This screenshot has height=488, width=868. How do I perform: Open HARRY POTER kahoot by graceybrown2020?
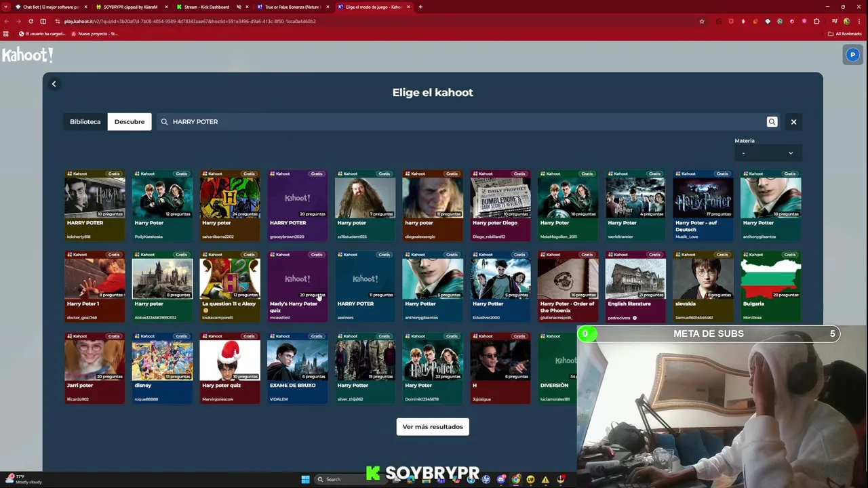point(298,206)
